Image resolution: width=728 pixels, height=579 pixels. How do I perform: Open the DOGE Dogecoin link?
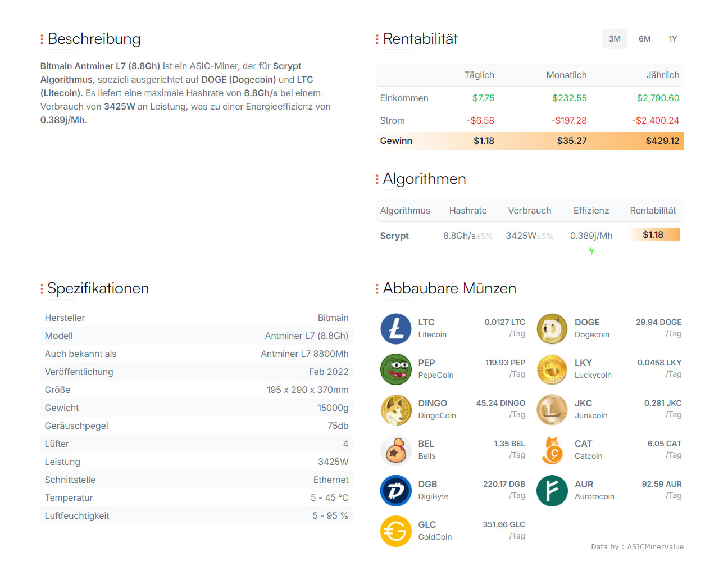click(591, 328)
